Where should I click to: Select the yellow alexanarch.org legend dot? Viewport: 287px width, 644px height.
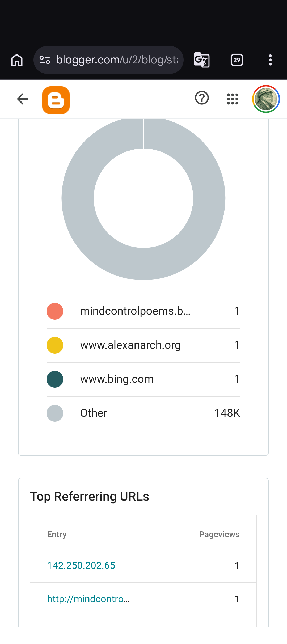55,345
